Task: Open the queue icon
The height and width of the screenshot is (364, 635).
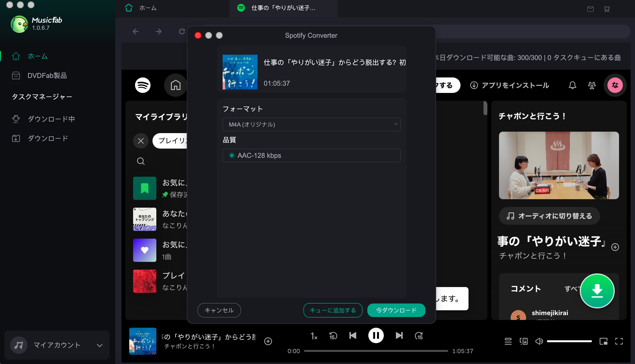Action: [x=508, y=341]
